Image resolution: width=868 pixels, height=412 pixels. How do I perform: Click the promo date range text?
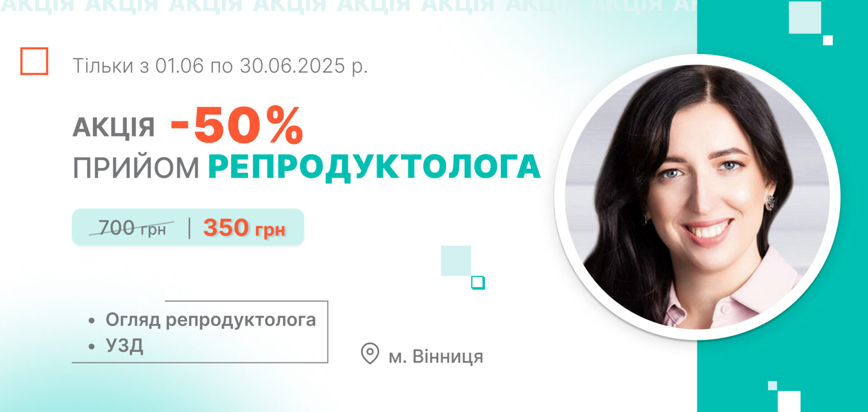click(x=220, y=66)
